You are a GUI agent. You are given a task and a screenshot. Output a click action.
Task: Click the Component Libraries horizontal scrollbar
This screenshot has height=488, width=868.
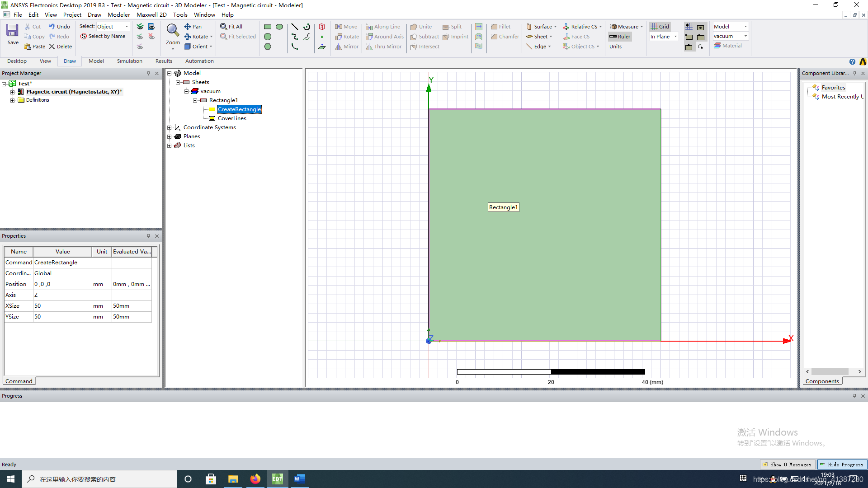pyautogui.click(x=834, y=371)
